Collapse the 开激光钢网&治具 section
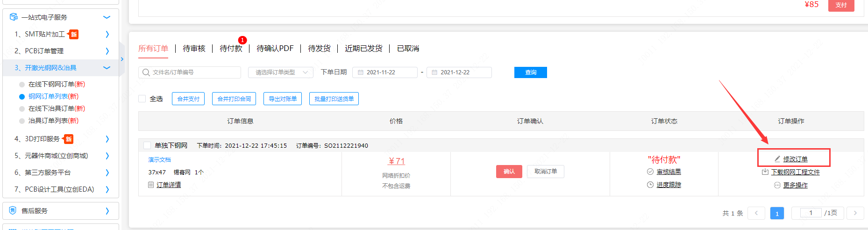Screen dimensions: 868x230 (107, 68)
